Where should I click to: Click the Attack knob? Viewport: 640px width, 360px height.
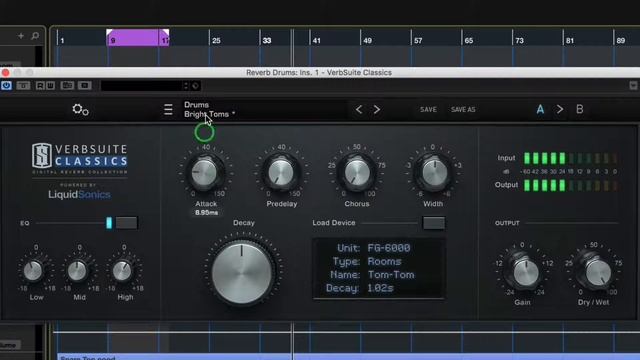coord(205,173)
